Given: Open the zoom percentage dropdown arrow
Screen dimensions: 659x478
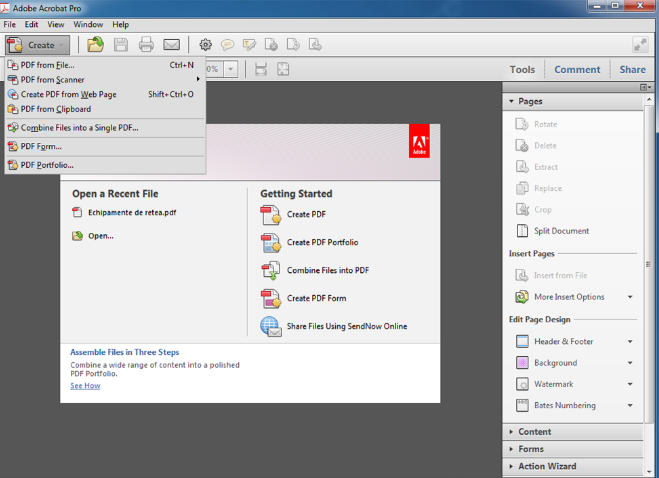Looking at the screenshot, I should 231,69.
